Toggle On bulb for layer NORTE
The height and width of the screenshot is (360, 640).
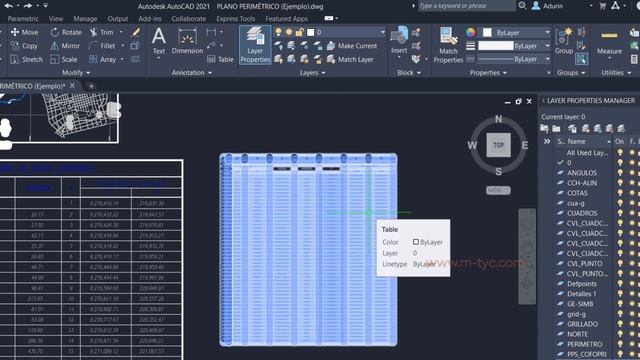point(620,334)
